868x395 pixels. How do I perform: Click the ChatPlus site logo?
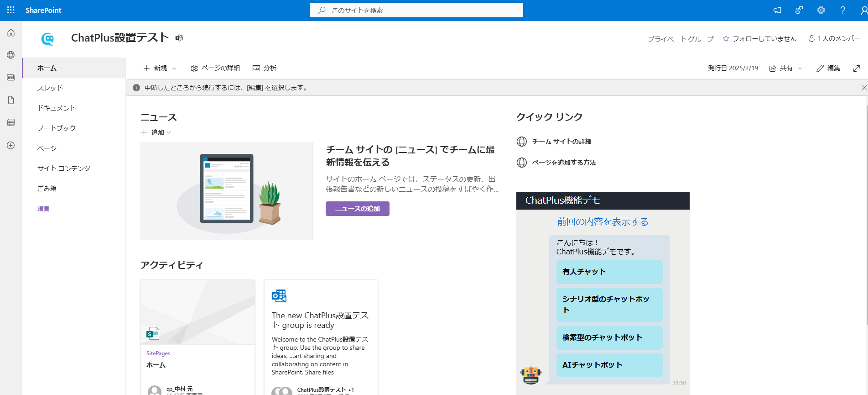click(47, 39)
